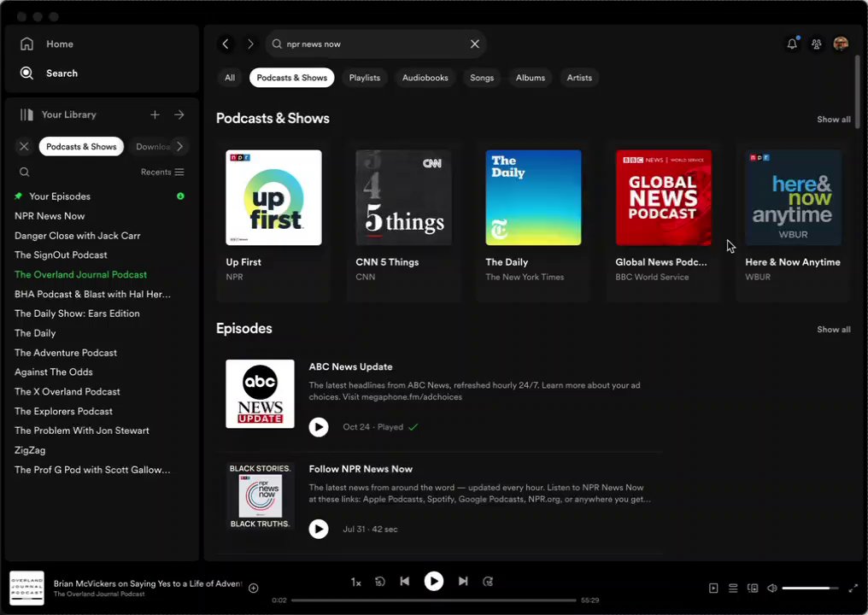Image resolution: width=868 pixels, height=615 pixels.
Task: Play the Follow NPR News Now episode
Action: pos(319,529)
